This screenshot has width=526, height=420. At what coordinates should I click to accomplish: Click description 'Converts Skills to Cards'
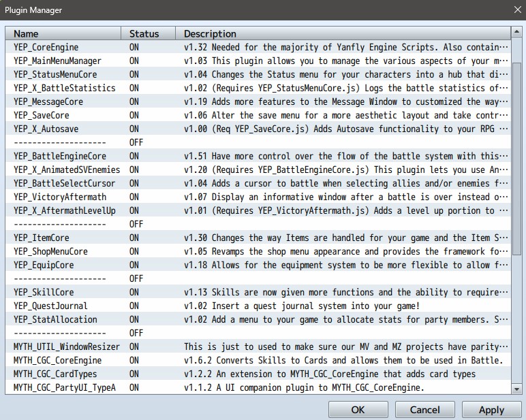343,360
